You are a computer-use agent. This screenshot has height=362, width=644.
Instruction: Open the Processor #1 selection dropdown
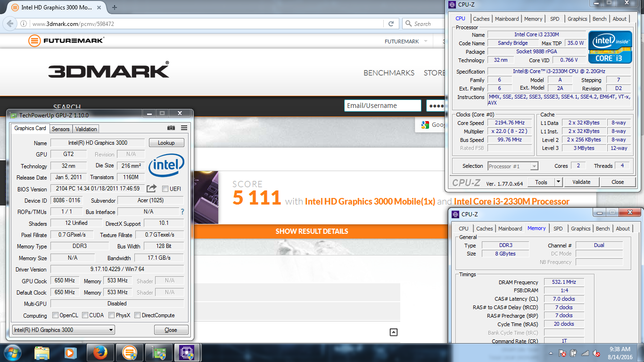point(513,166)
